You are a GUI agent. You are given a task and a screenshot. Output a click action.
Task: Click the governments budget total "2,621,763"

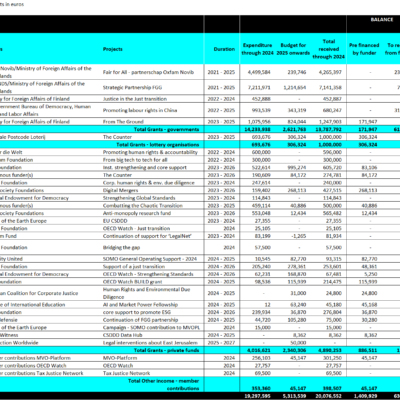pos(295,129)
